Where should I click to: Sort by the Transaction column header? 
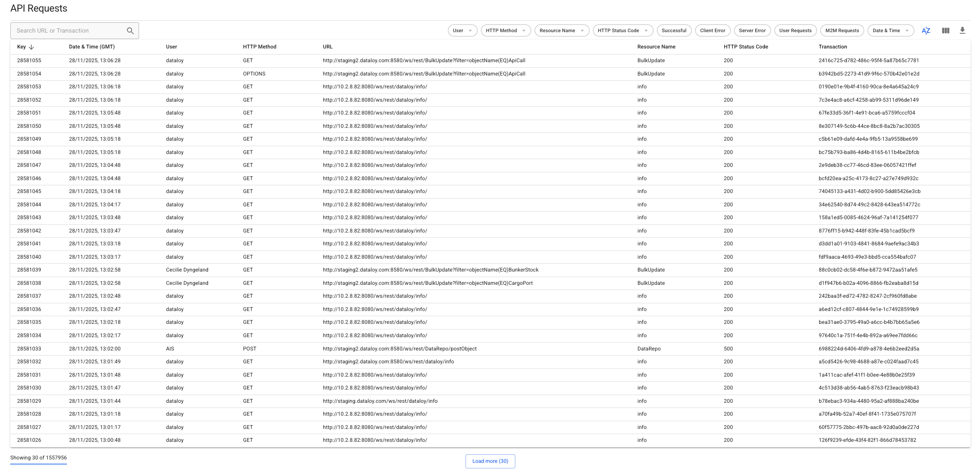pos(832,47)
